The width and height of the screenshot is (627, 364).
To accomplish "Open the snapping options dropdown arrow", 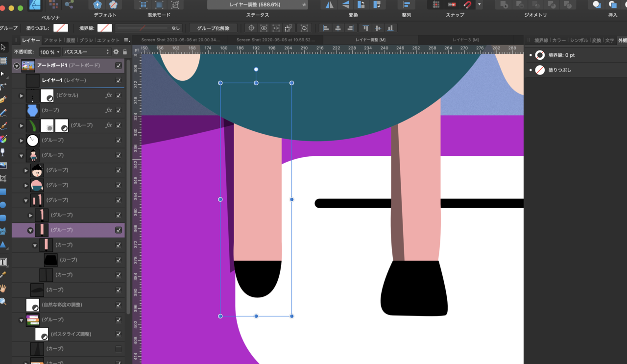I will 479,5.
